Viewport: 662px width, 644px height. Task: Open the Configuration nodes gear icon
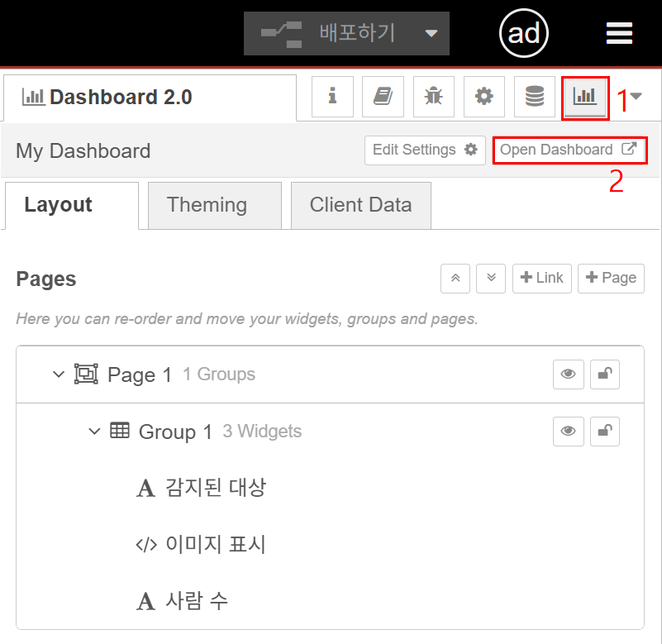point(484,97)
